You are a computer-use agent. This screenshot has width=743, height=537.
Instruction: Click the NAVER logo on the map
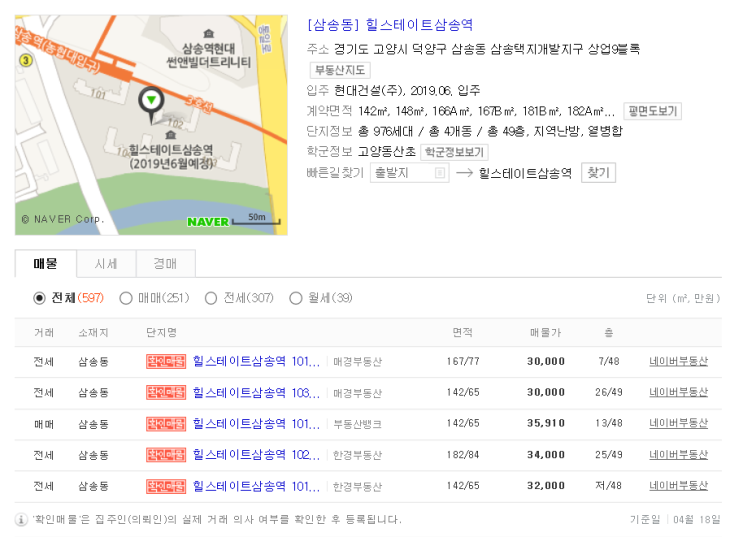[x=208, y=221]
